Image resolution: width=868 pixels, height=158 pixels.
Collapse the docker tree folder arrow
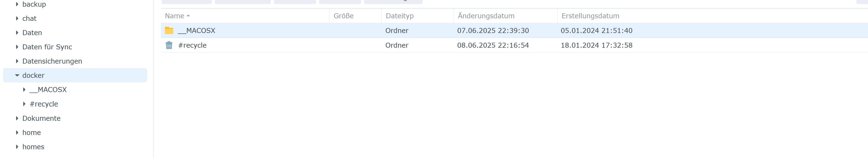pos(17,75)
